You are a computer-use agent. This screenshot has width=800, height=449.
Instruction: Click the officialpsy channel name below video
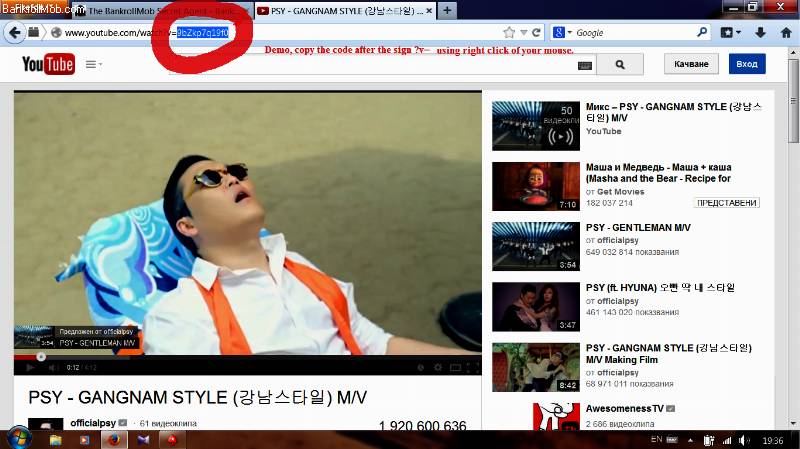tap(93, 423)
